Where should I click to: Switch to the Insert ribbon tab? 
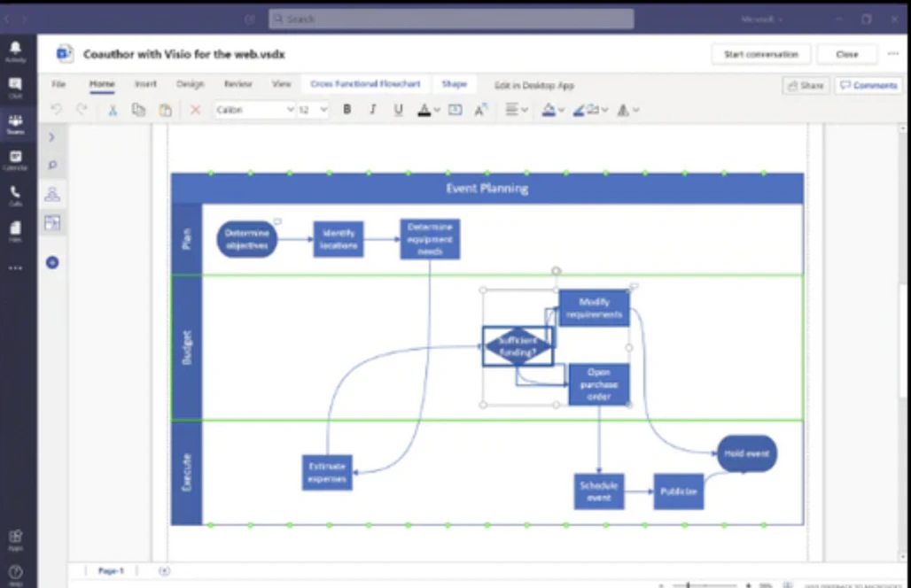145,83
